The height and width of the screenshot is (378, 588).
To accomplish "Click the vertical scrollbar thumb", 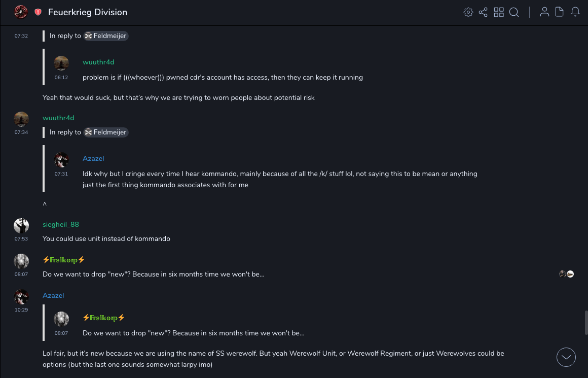I will pos(586,323).
